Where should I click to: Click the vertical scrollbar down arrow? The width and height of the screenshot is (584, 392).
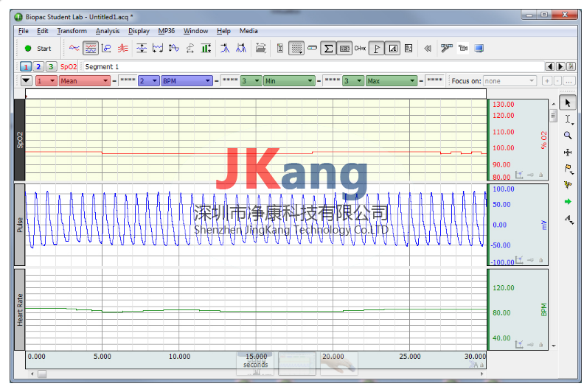[x=554, y=346]
